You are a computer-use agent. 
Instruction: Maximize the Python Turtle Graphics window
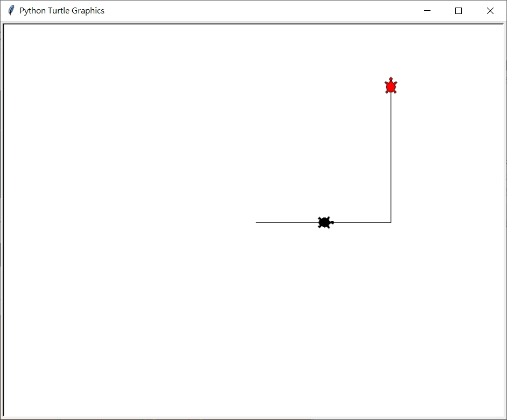[459, 11]
